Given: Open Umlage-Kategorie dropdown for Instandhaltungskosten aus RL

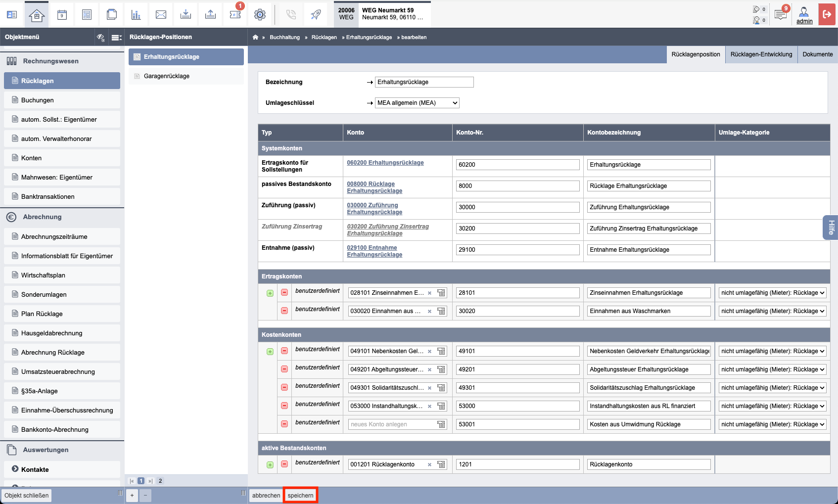Looking at the screenshot, I should click(x=772, y=406).
